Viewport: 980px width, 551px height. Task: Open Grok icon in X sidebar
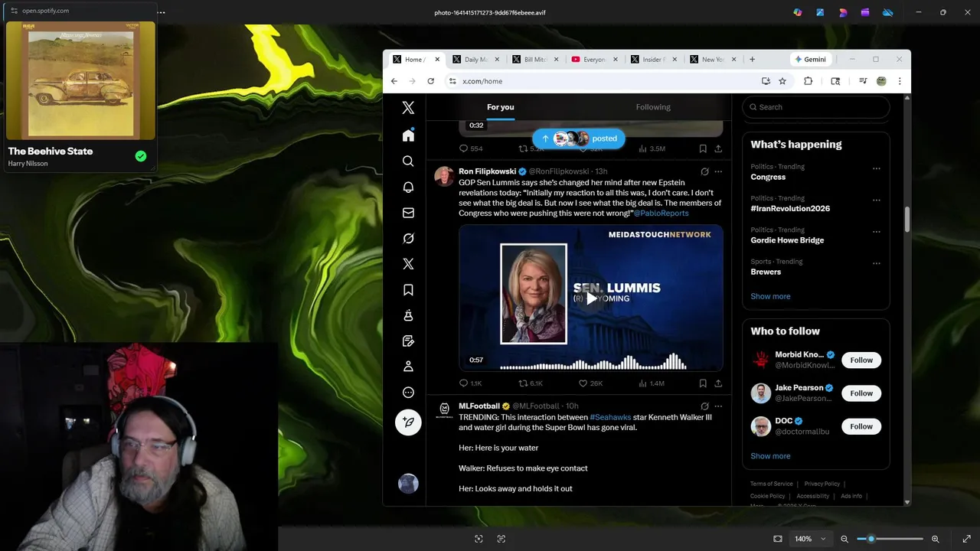(408, 239)
